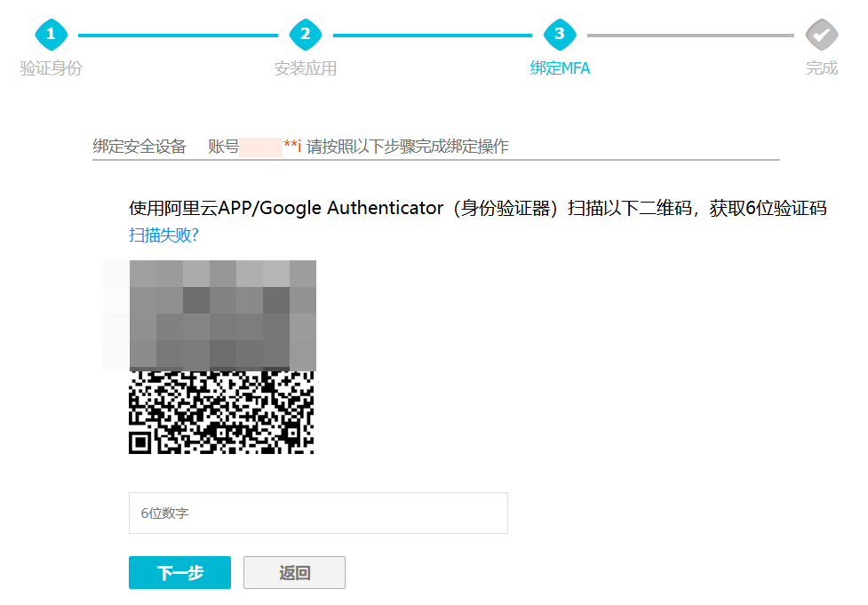The image size is (868, 605).
Task: Click step 2 diamond icon
Action: [x=305, y=35]
